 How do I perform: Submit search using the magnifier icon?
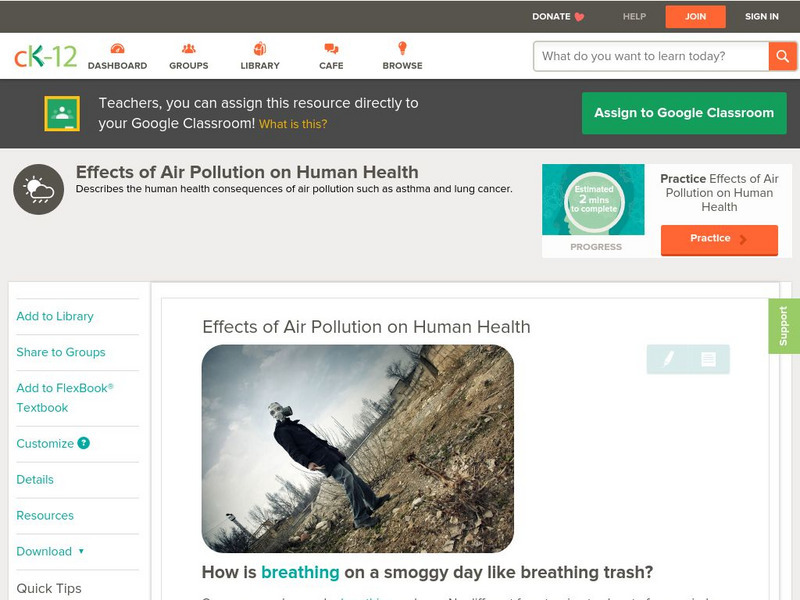coord(783,56)
